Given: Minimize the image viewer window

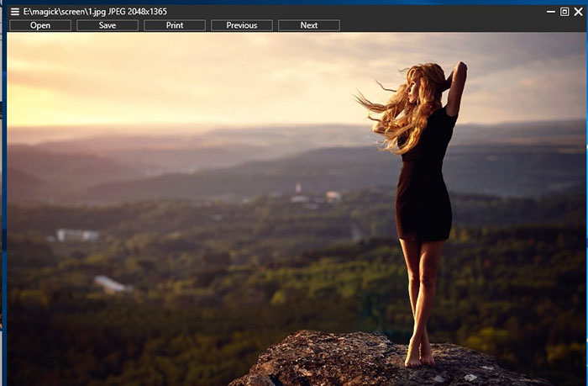Looking at the screenshot, I should pyautogui.click(x=550, y=12).
